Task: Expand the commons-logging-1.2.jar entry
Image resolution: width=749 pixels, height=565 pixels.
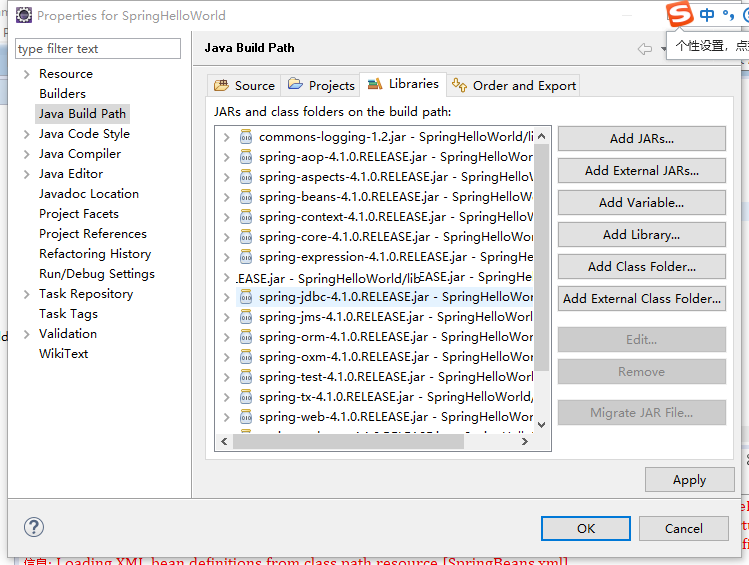Action: pyautogui.click(x=226, y=138)
